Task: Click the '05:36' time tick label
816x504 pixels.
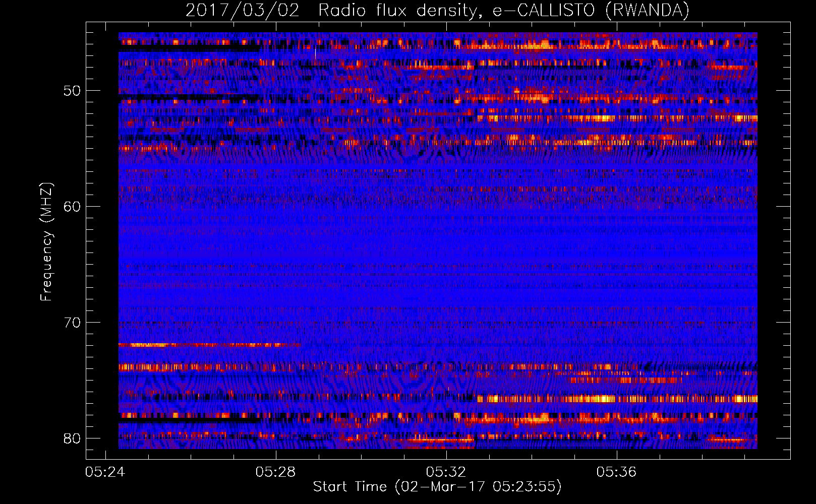Action: 616,472
